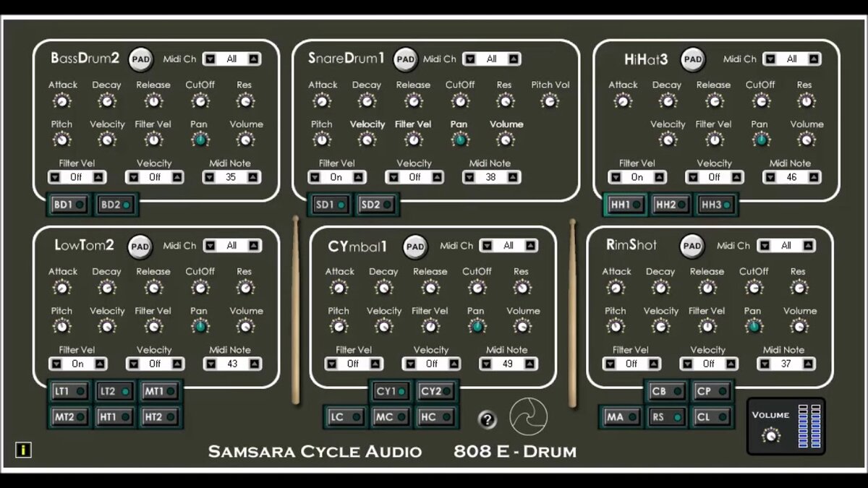Viewport: 868px width, 488px height.
Task: Switch to SD2 snare sound
Action: (x=376, y=205)
